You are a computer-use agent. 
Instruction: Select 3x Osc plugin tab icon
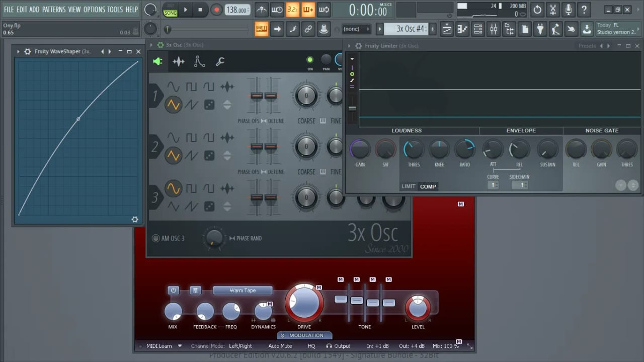point(157,61)
